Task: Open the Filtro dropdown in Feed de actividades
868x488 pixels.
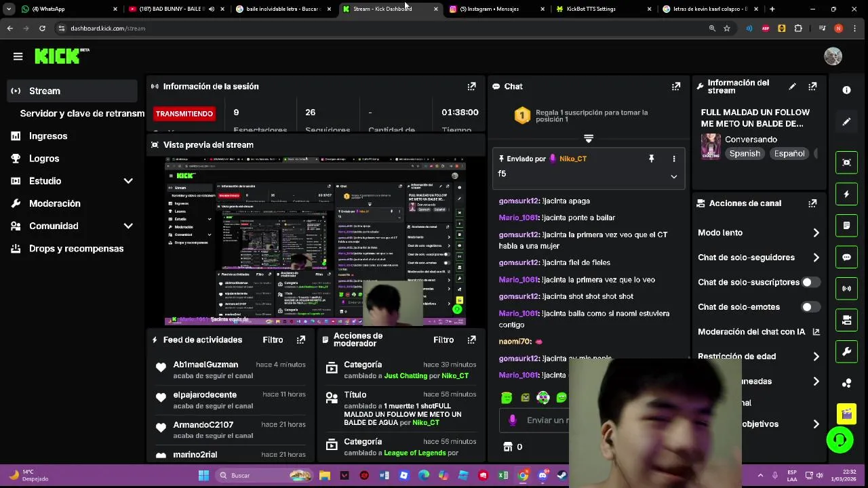Action: (x=273, y=340)
